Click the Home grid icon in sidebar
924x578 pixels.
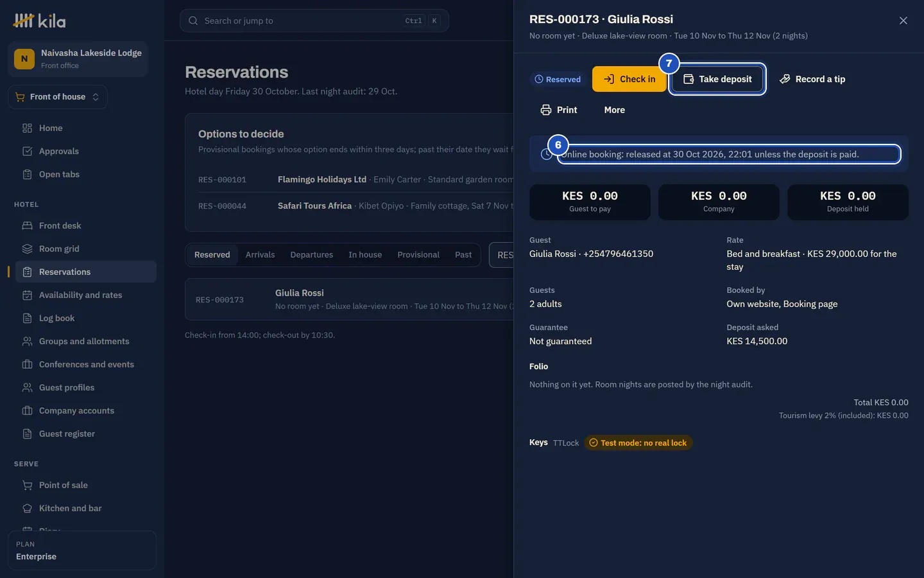(27, 128)
